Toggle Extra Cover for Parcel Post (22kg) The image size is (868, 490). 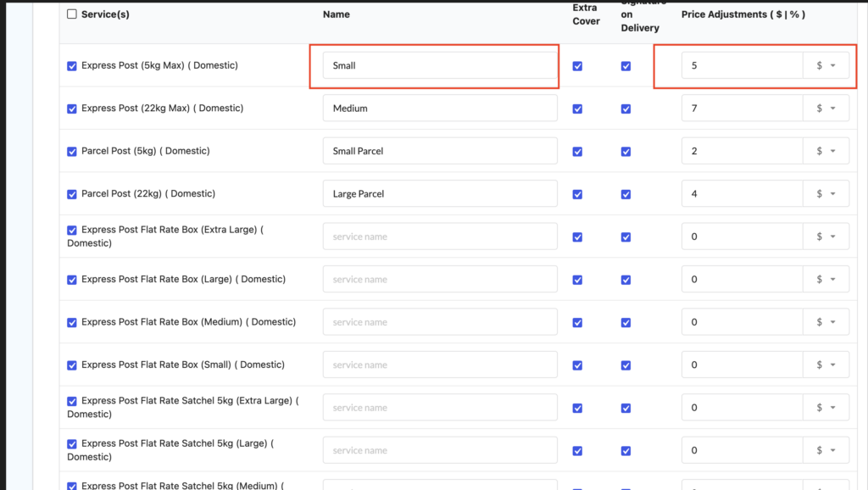pos(577,194)
